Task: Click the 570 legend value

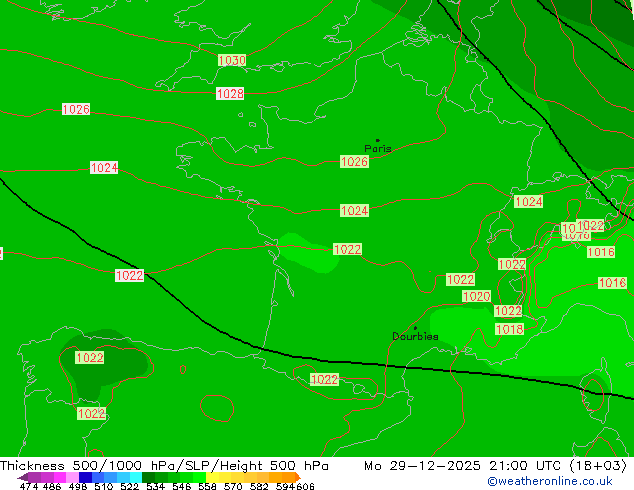Action: 233,486
